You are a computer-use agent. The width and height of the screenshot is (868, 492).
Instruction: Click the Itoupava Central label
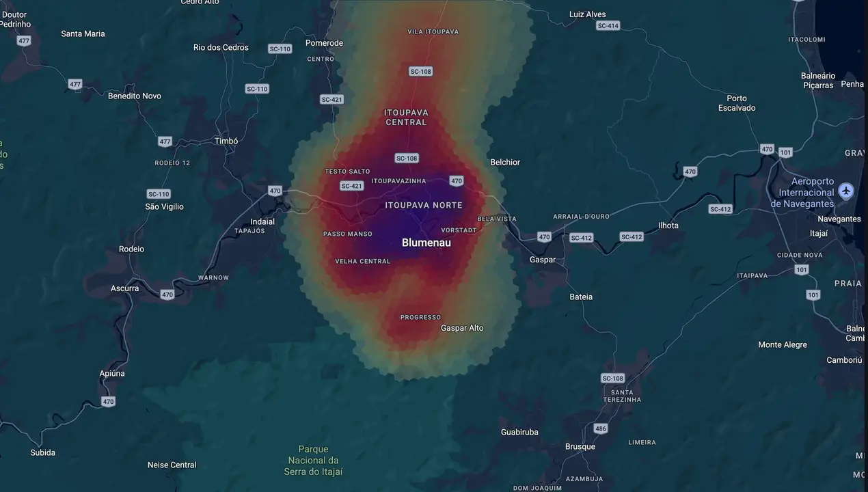(x=406, y=118)
